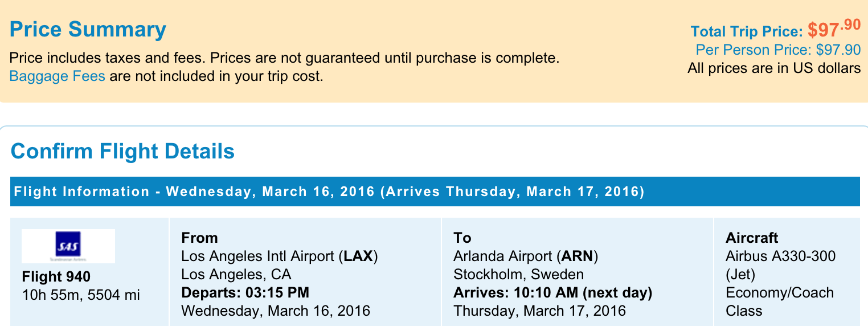Screen dimensions: 868x326
Task: Click the Airbus A330-300 aircraft text
Action: 780,256
